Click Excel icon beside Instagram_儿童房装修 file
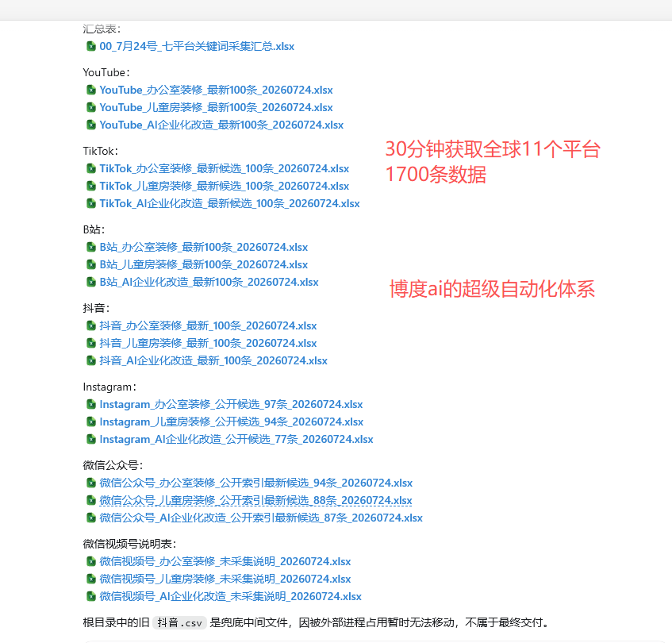 (91, 422)
